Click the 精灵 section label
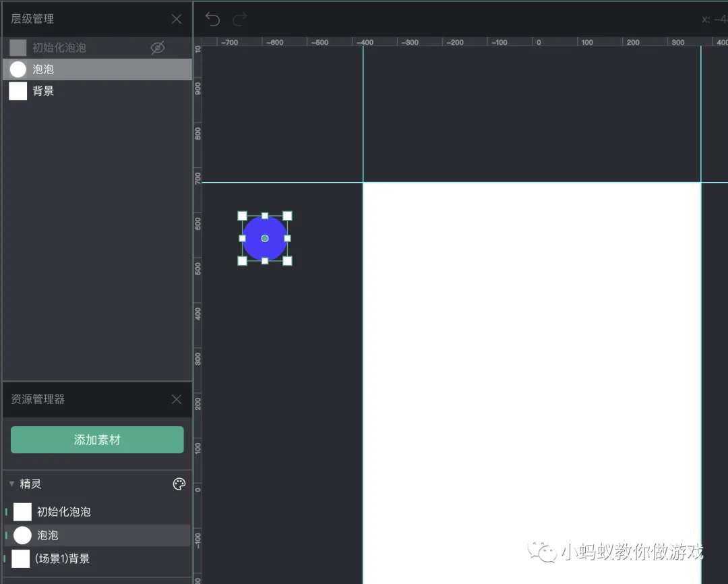Viewport: 728px width, 584px height. pyautogui.click(x=30, y=484)
